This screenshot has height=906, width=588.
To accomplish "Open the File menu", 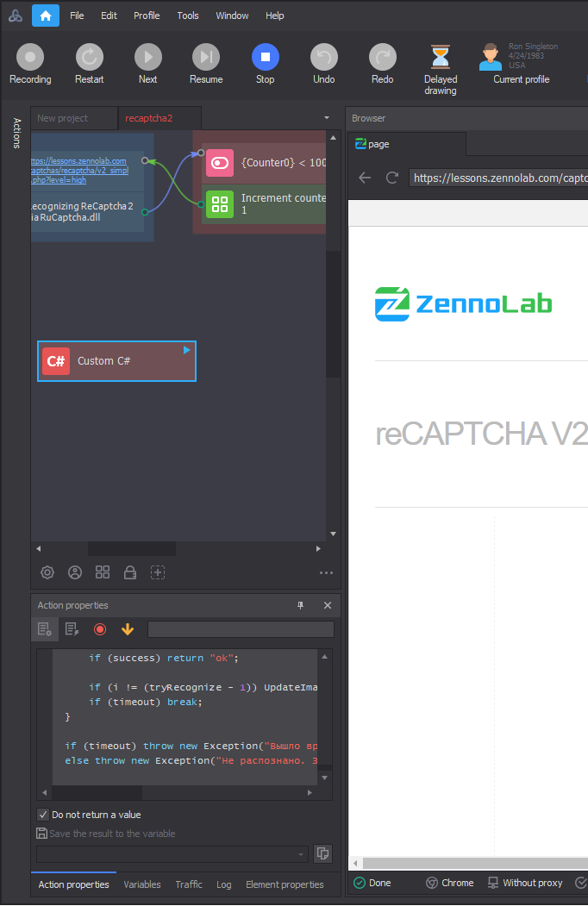I will click(x=77, y=16).
